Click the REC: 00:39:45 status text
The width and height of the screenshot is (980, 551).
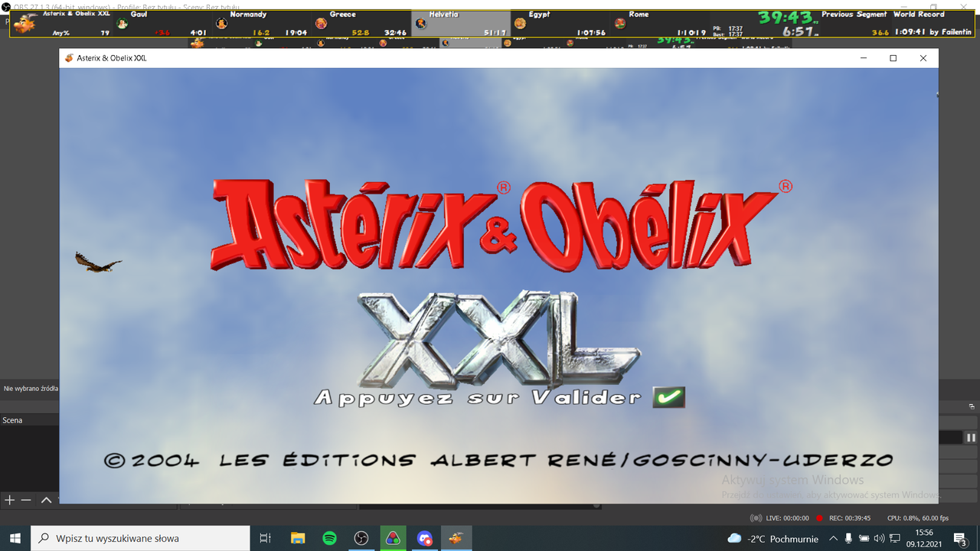coord(850,518)
